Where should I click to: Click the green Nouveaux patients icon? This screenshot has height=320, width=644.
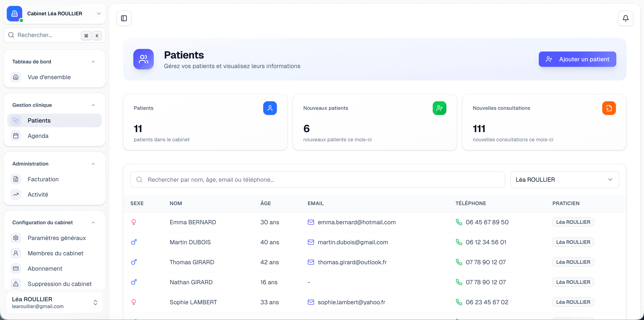pos(439,108)
